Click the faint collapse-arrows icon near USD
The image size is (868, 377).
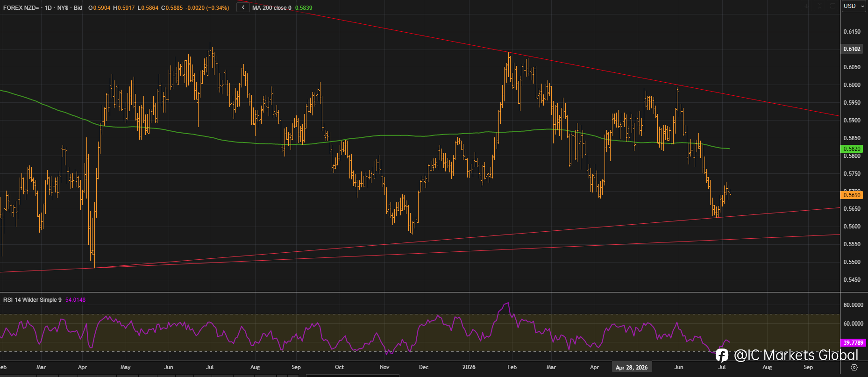[820, 6]
